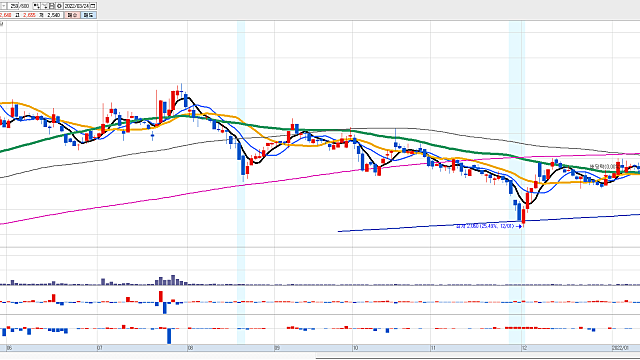Click the 11 month label on the time axis
Screen dimensions: 640x360
coord(433,348)
